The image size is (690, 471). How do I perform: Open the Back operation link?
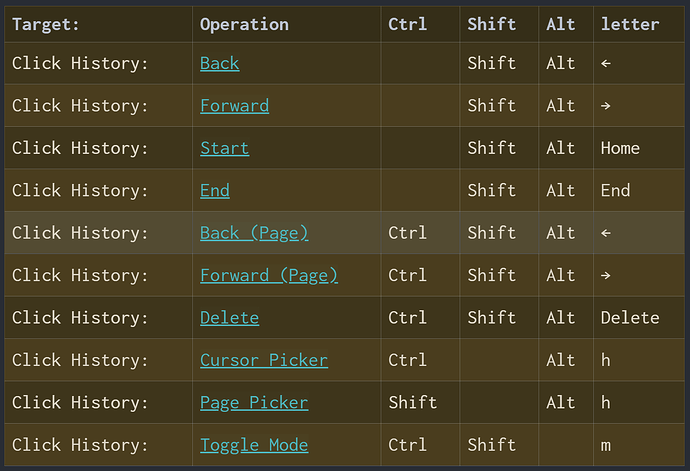(219, 63)
